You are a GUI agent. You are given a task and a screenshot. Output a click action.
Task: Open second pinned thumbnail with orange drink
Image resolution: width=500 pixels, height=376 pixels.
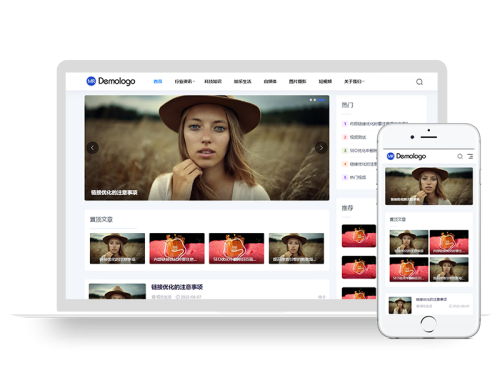coord(177,248)
